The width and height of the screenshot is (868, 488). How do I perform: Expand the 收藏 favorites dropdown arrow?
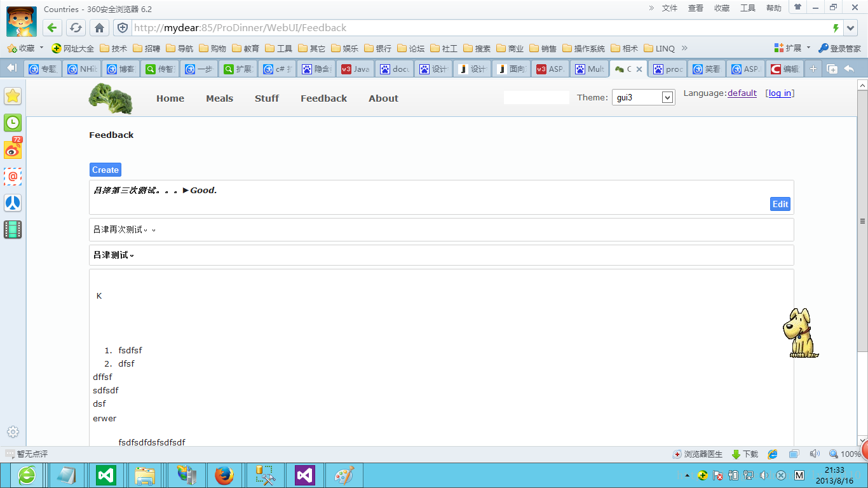pos(41,48)
